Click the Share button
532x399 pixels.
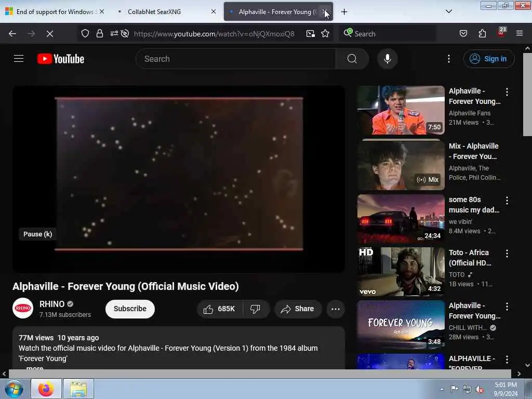298,309
